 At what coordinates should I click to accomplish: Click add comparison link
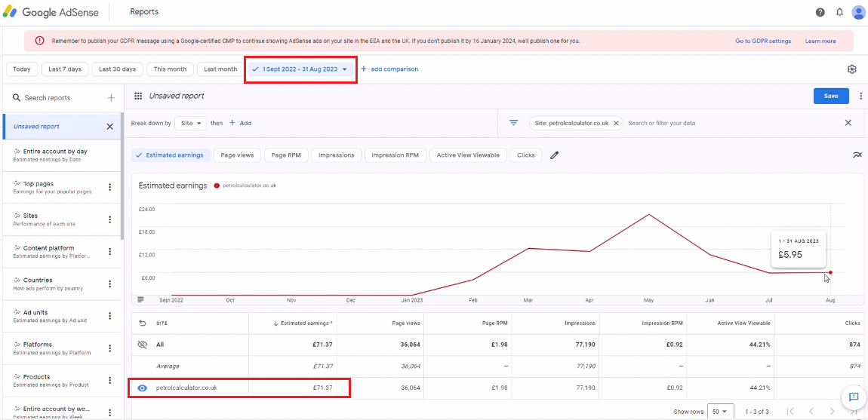pyautogui.click(x=389, y=69)
